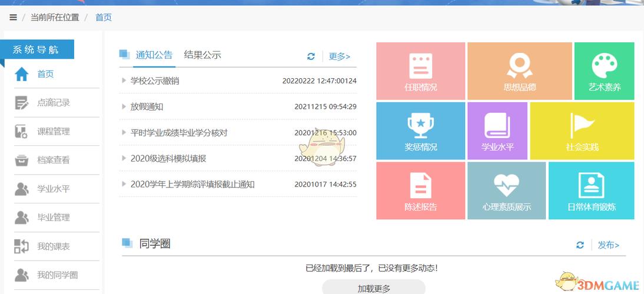Open the 日常体育锻炼 profile tile
This screenshot has width=644, height=294.
(x=592, y=191)
